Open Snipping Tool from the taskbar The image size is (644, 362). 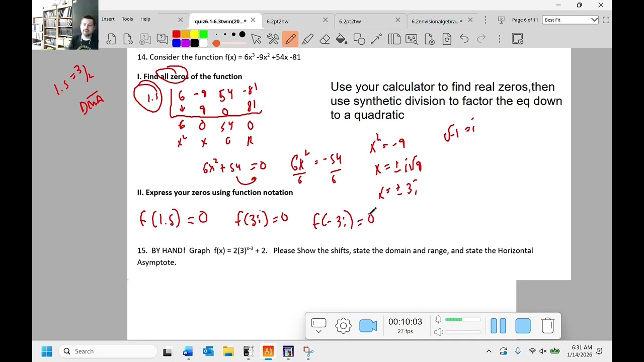click(308, 351)
